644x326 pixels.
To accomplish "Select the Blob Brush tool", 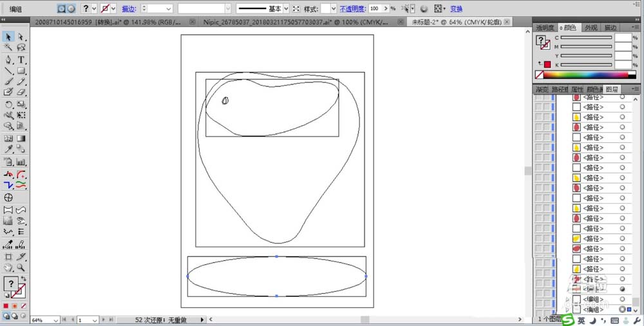I will [8, 92].
